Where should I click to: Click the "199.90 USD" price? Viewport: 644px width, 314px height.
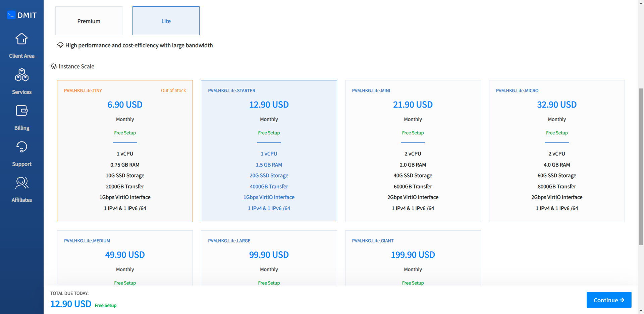pos(413,255)
